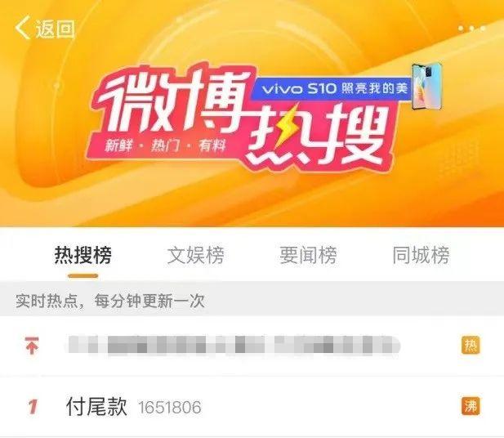Image resolution: width=504 pixels, height=438 pixels.
Task: Switch to the 文娱榜 tab
Action: [x=195, y=255]
